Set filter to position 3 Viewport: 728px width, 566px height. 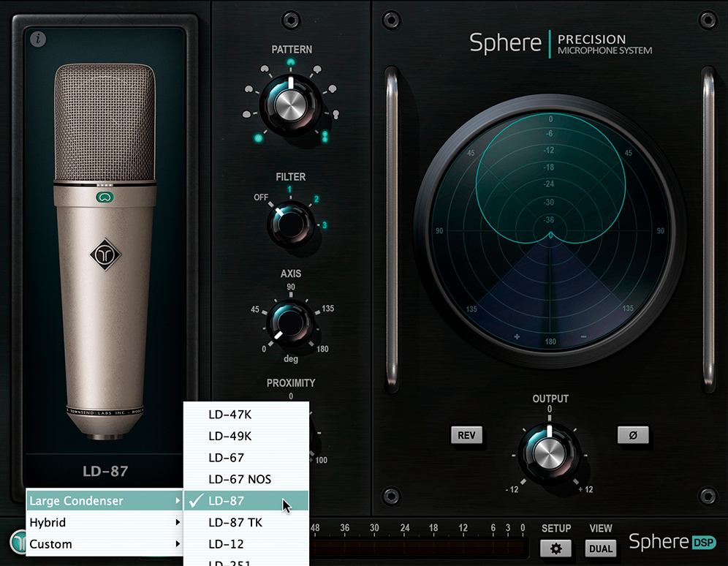point(324,224)
